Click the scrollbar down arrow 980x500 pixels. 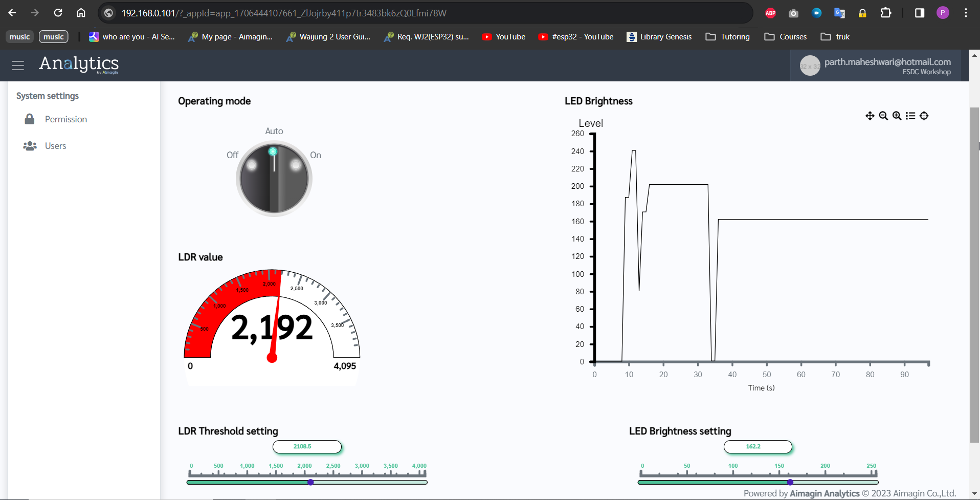coord(974,494)
